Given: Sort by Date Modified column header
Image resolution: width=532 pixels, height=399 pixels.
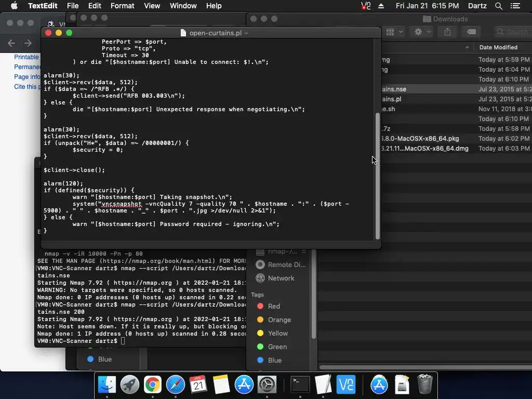Looking at the screenshot, I should pyautogui.click(x=498, y=47).
